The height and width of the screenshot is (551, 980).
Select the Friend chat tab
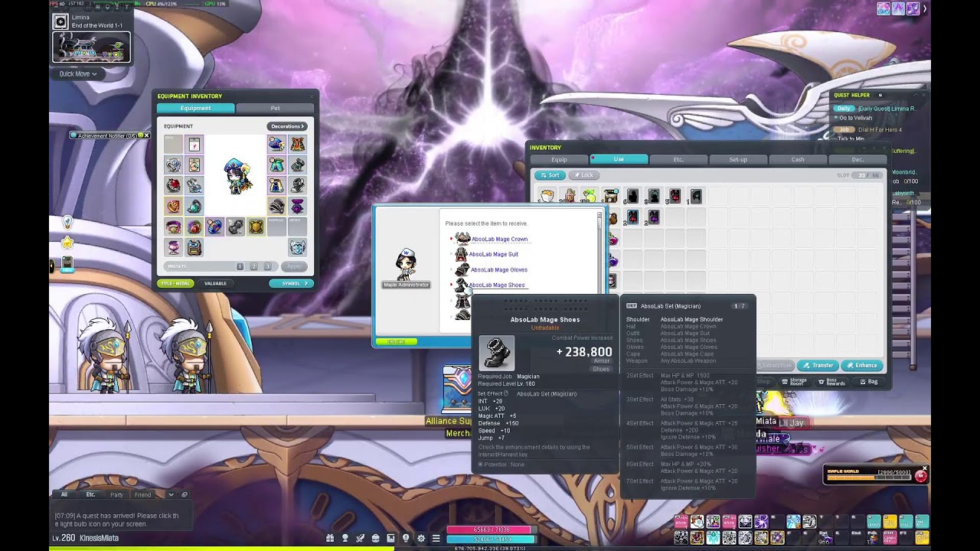pyautogui.click(x=143, y=494)
